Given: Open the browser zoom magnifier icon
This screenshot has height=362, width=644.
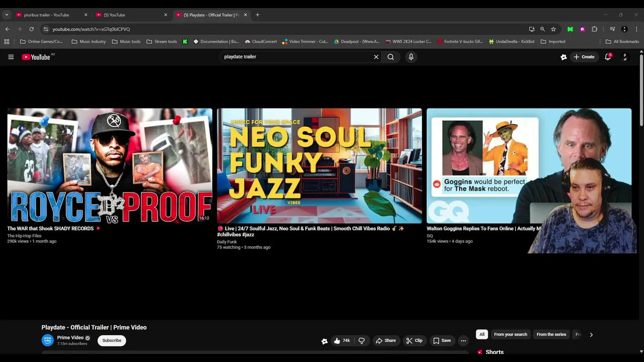Looking at the screenshot, I should 542,29.
